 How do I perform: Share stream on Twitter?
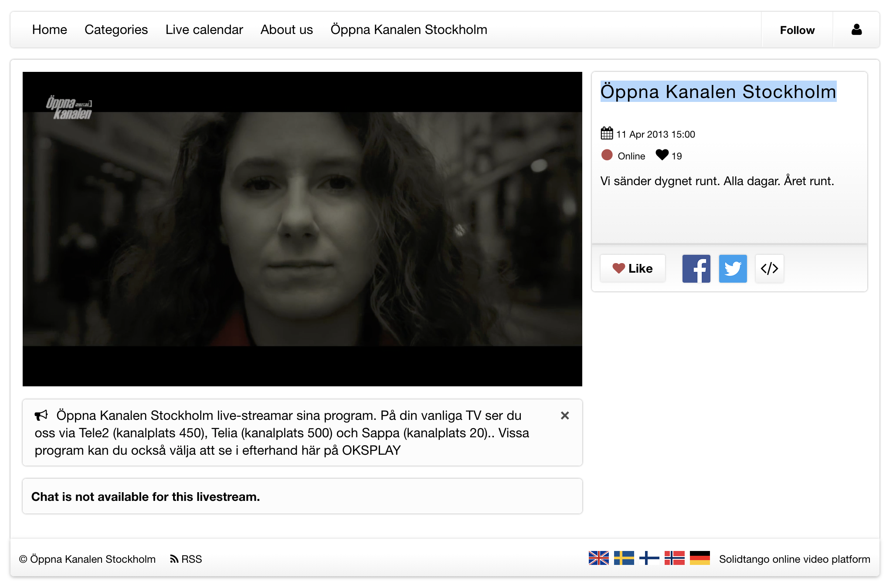point(733,269)
